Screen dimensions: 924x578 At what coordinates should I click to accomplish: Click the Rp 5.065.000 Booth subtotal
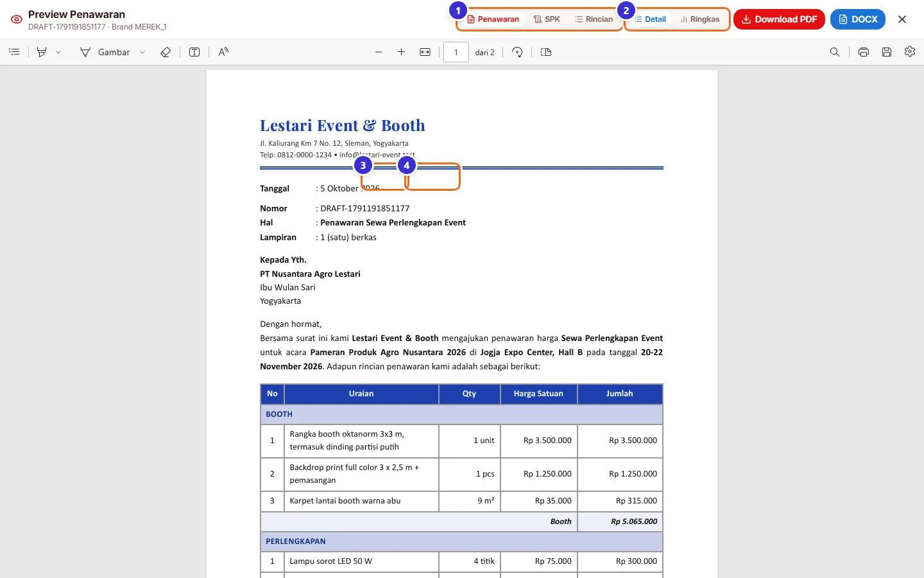[633, 521]
